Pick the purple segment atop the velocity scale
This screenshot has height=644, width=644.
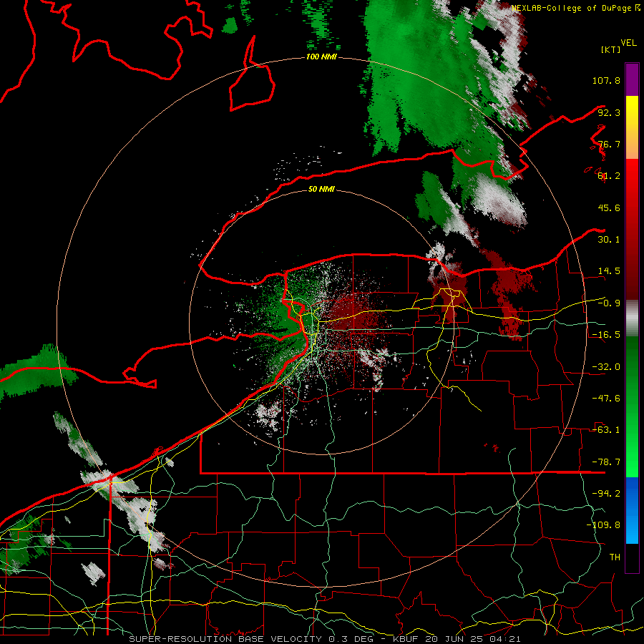coord(632,79)
